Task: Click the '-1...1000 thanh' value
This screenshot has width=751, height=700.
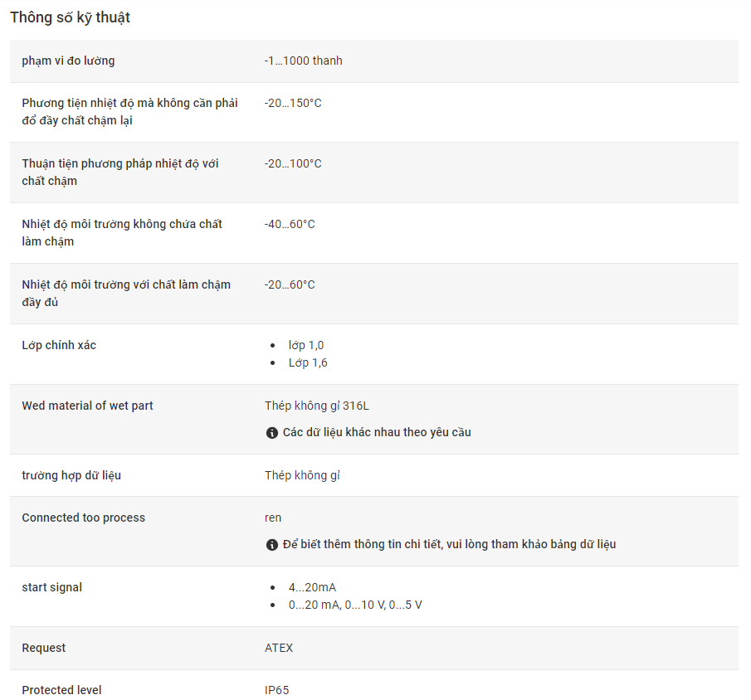Action: tap(303, 61)
